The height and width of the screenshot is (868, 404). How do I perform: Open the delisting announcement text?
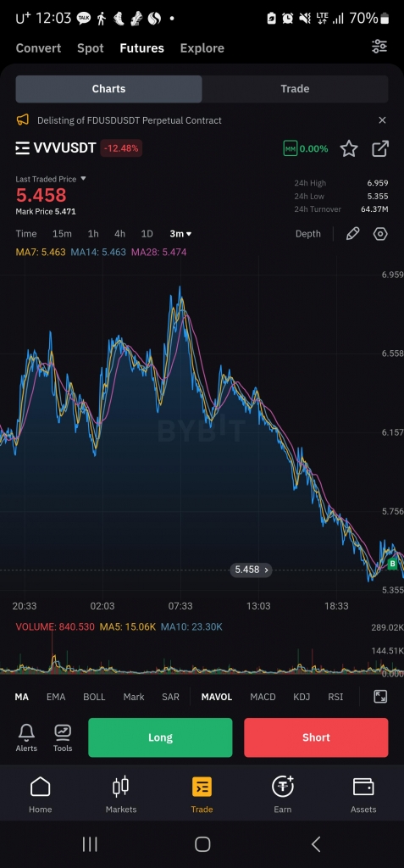(x=130, y=120)
